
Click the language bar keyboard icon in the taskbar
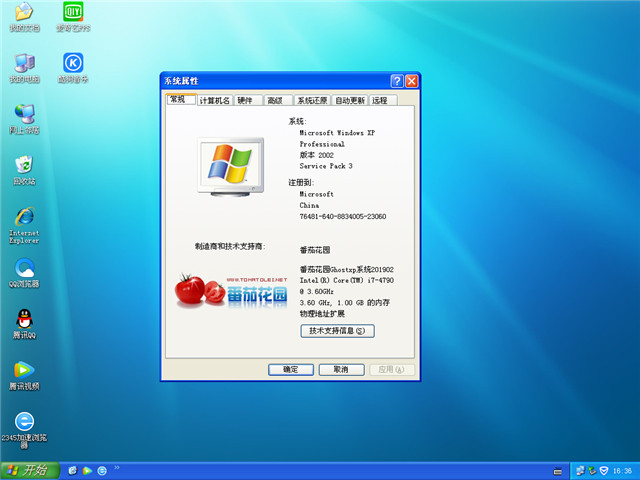pos(558,471)
